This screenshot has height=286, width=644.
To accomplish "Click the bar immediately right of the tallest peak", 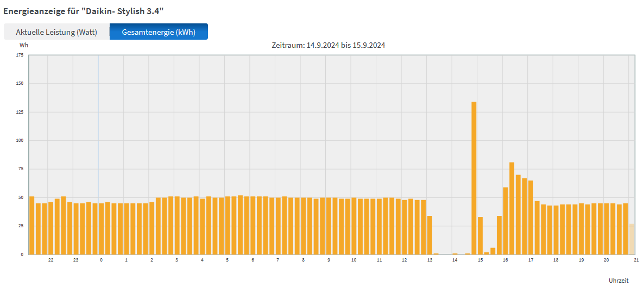I will (480, 235).
